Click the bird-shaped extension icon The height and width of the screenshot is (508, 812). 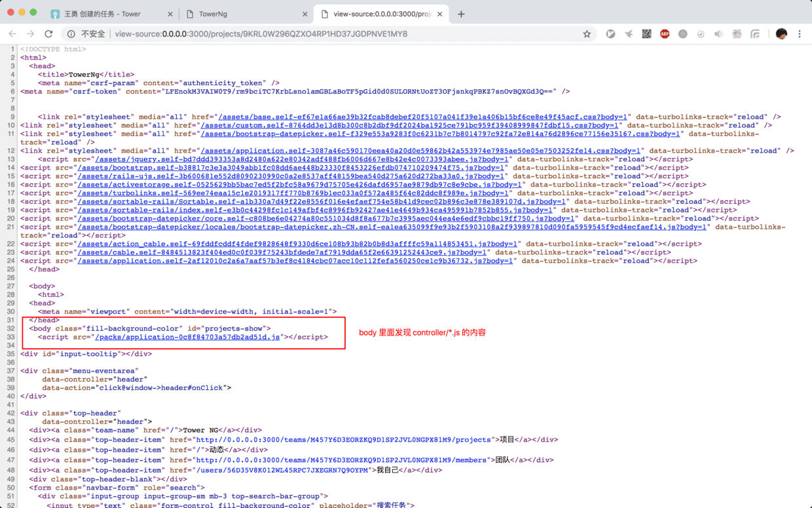(629, 33)
